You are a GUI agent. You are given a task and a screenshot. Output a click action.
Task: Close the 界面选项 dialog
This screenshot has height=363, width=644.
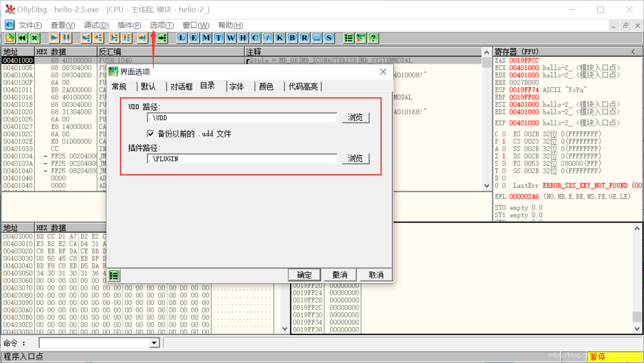[x=383, y=72]
